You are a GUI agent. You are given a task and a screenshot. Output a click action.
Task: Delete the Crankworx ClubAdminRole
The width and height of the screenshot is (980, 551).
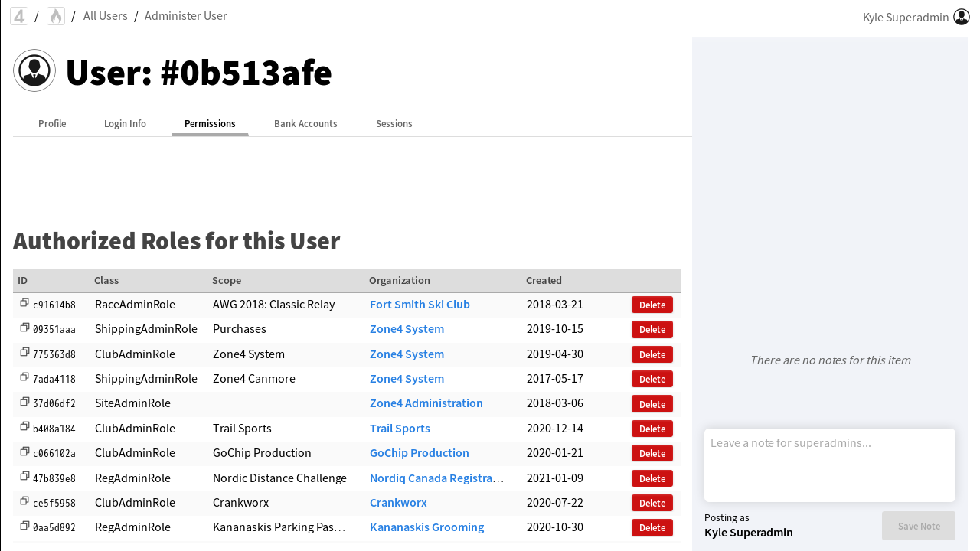coord(652,504)
